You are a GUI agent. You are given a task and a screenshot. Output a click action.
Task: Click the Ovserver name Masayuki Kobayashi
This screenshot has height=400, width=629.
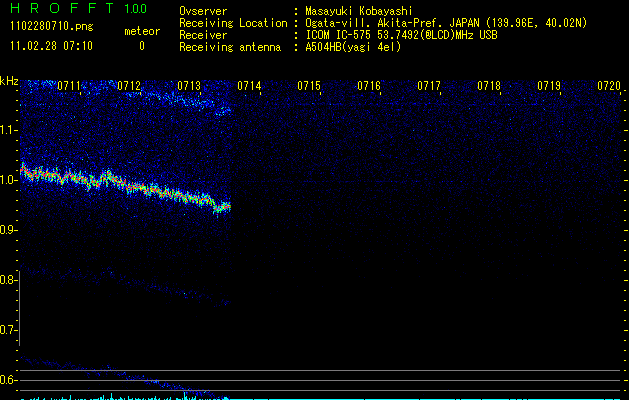(x=359, y=11)
